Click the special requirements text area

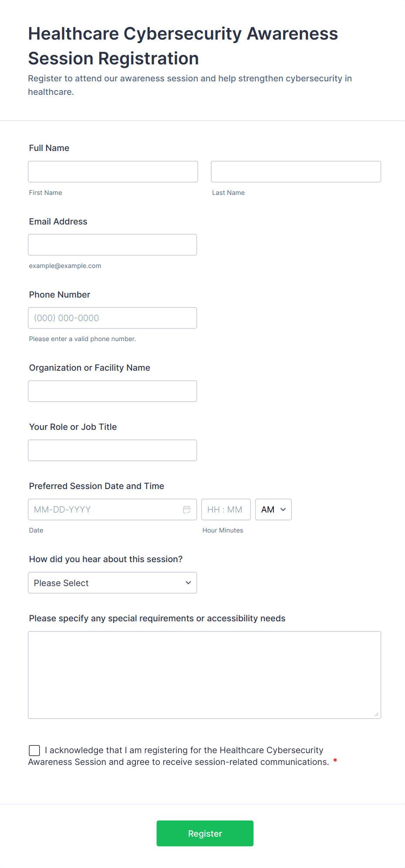204,675
